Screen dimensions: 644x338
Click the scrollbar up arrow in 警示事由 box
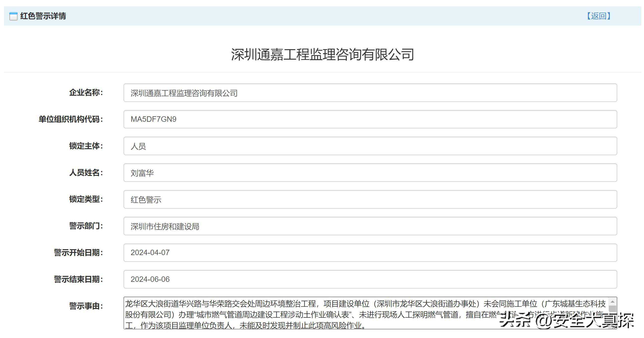click(x=612, y=302)
